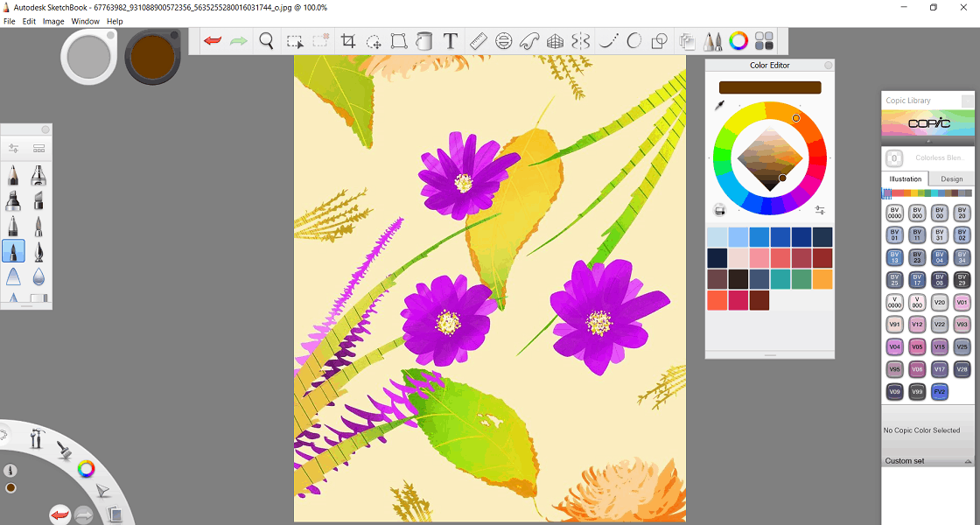980x525 pixels.
Task: Enable the Perspective guide tool
Action: click(555, 41)
